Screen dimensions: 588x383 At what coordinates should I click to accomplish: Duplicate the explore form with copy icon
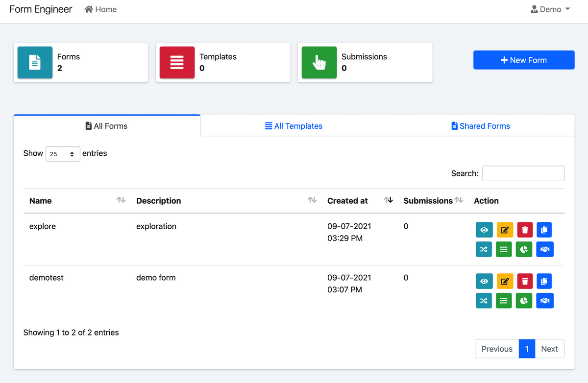tap(544, 230)
